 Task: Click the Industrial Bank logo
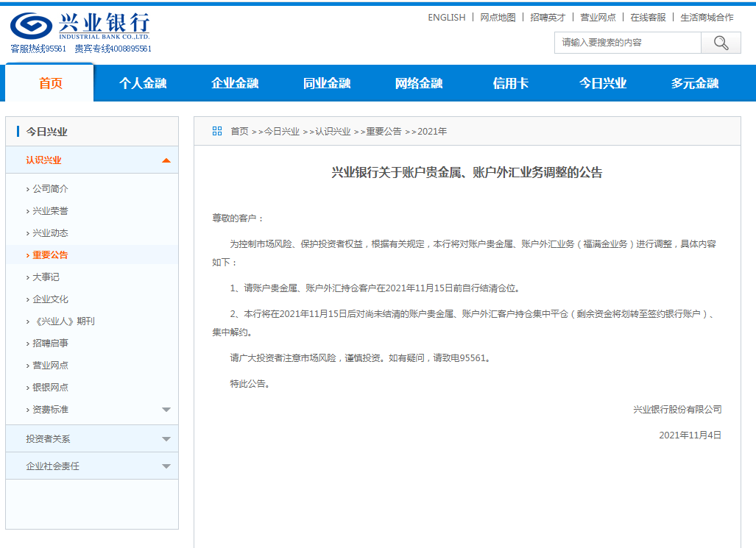[x=80, y=26]
